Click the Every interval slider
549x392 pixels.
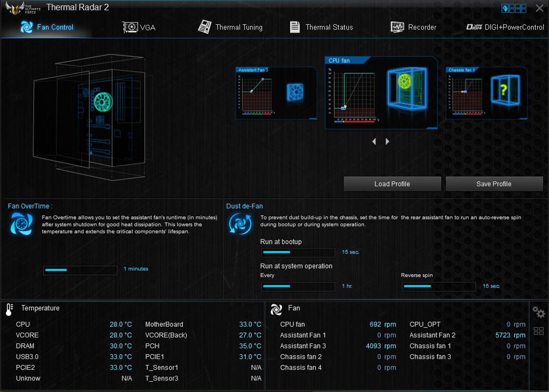(298, 286)
